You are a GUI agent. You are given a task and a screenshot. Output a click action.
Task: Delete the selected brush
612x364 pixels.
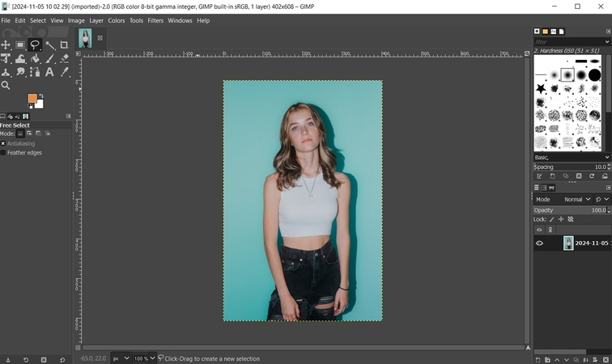click(579, 176)
